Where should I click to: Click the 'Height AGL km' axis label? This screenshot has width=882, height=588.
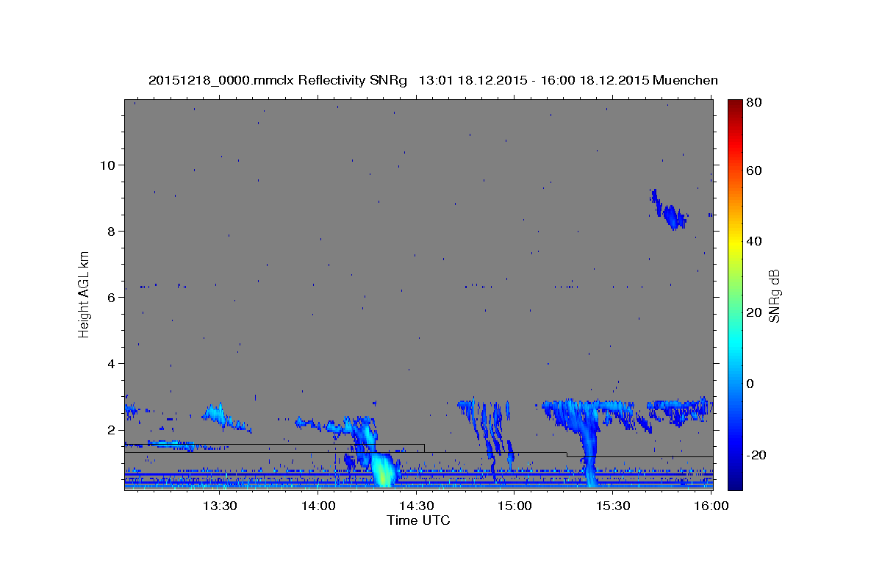(x=85, y=293)
